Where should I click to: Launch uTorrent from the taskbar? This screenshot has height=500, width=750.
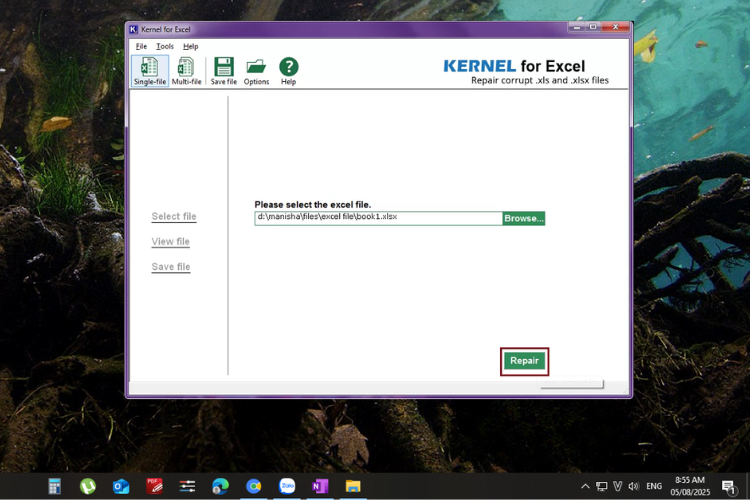tap(88, 486)
